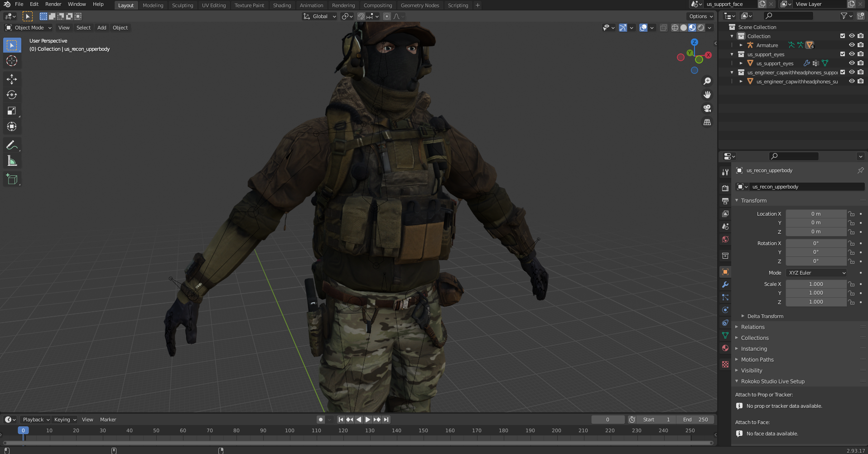This screenshot has width=868, height=454.
Task: Switch to the Sculpting workspace tab
Action: tap(182, 5)
